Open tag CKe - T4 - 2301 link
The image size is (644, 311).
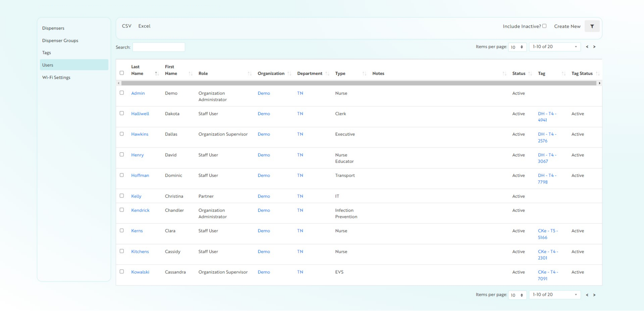click(x=548, y=255)
